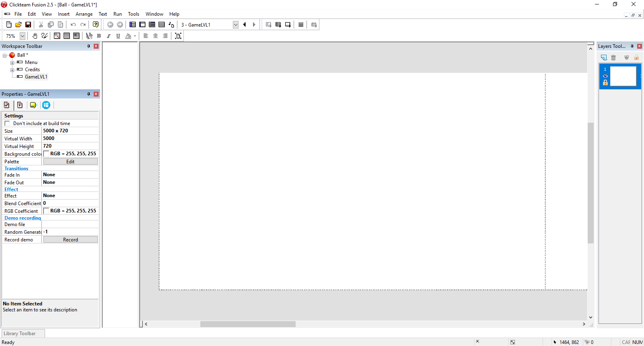Toggle the lock on layer 1

pyautogui.click(x=605, y=82)
